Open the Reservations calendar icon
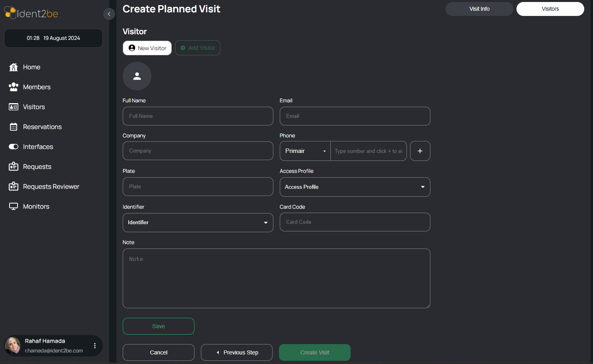 [x=14, y=127]
